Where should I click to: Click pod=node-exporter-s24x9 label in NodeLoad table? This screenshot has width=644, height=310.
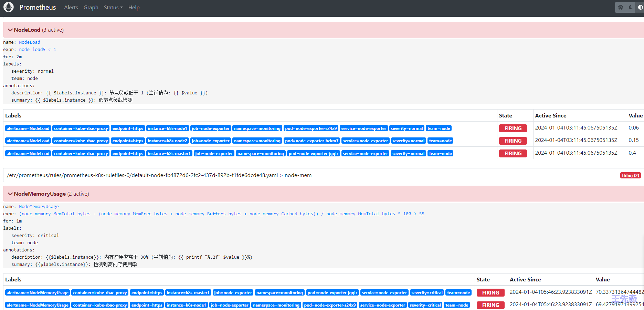pyautogui.click(x=311, y=128)
